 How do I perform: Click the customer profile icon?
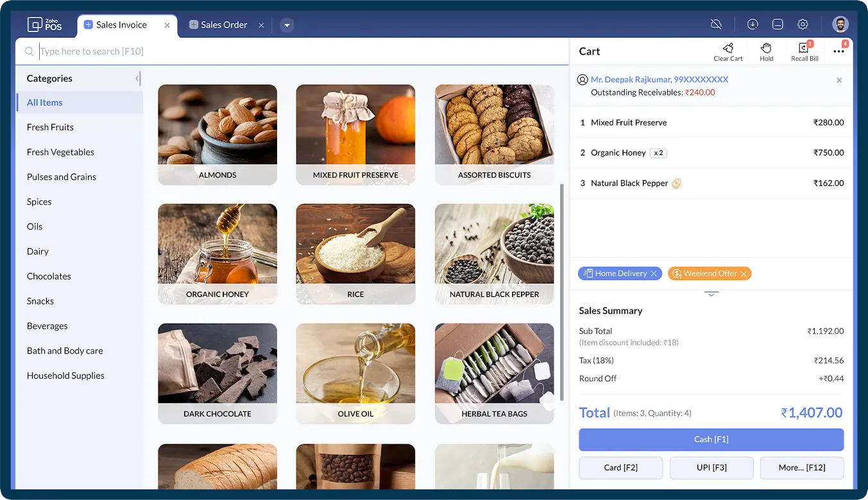583,79
